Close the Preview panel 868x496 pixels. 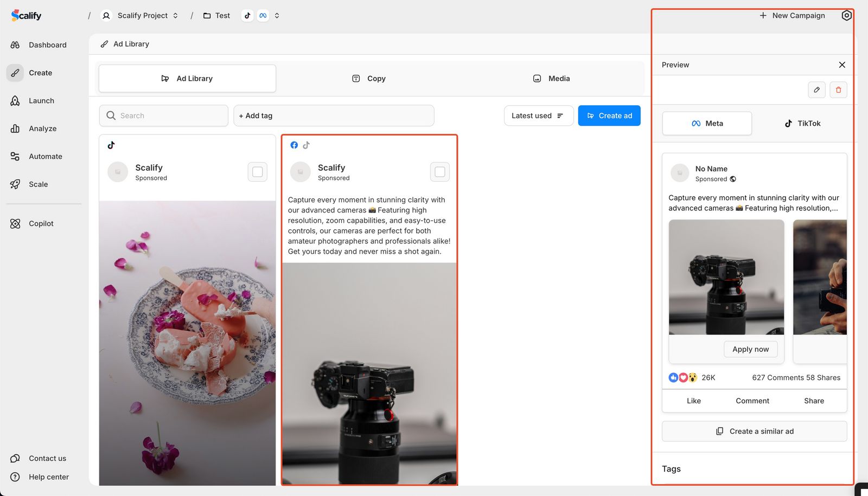click(842, 65)
